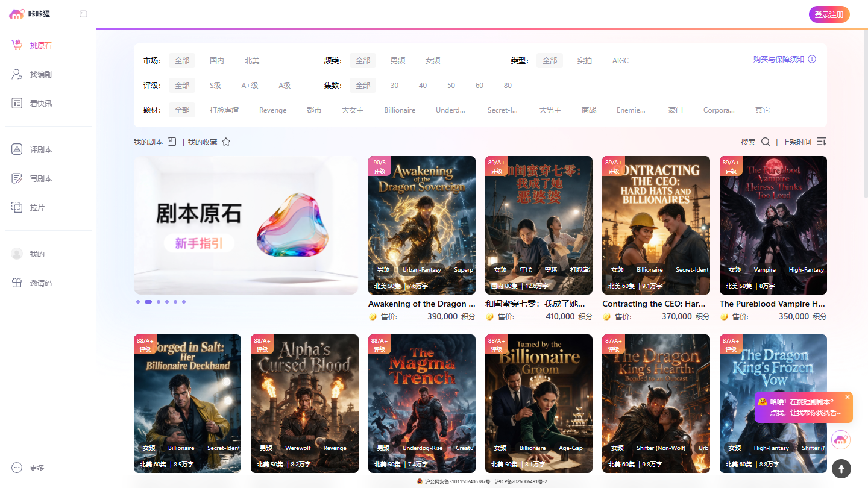Click the 拉片 sidebar icon
Viewport: 868px width, 488px height.
(17, 207)
